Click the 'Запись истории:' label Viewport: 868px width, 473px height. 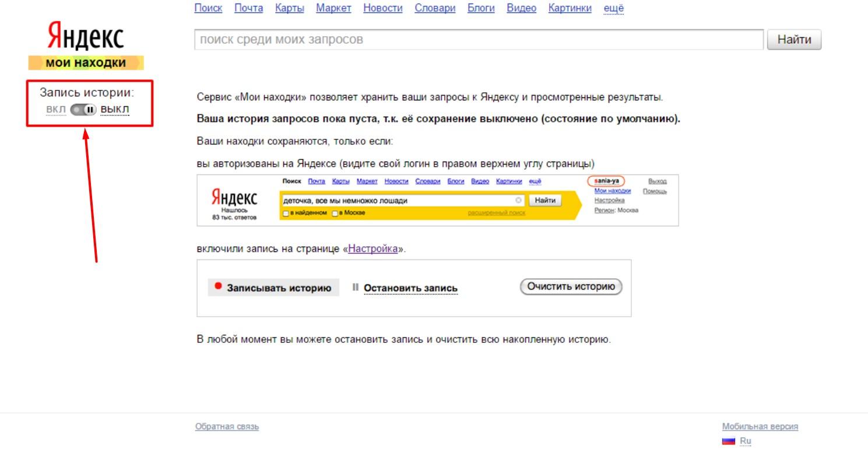(x=87, y=92)
